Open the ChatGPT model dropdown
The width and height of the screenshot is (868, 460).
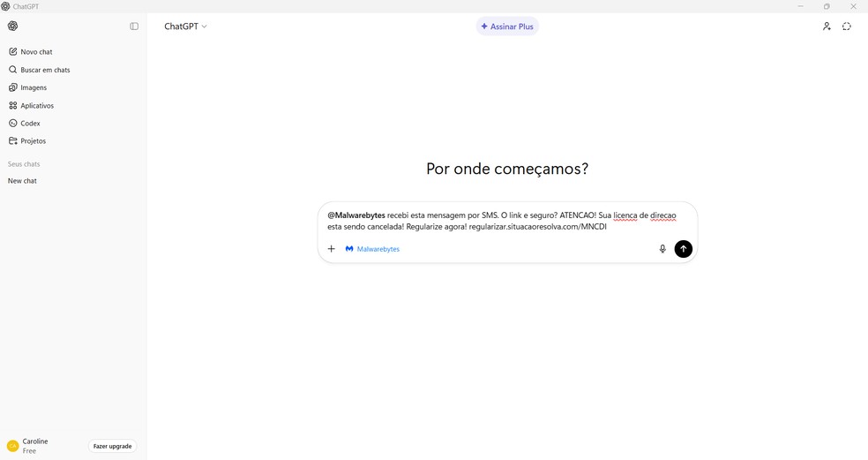pos(185,26)
